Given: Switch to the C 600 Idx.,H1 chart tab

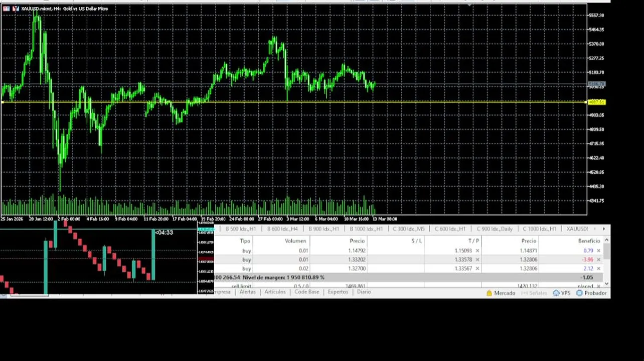Looking at the screenshot, I should pos(450,229).
